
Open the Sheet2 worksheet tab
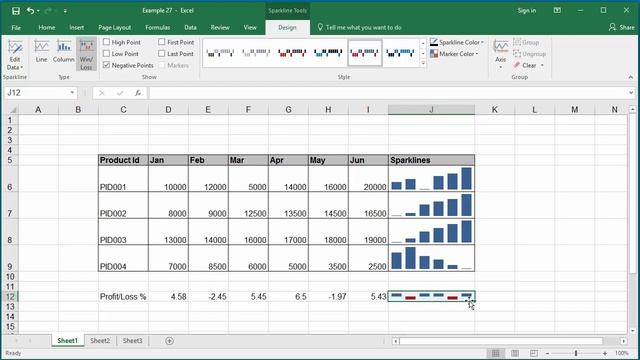click(x=100, y=341)
